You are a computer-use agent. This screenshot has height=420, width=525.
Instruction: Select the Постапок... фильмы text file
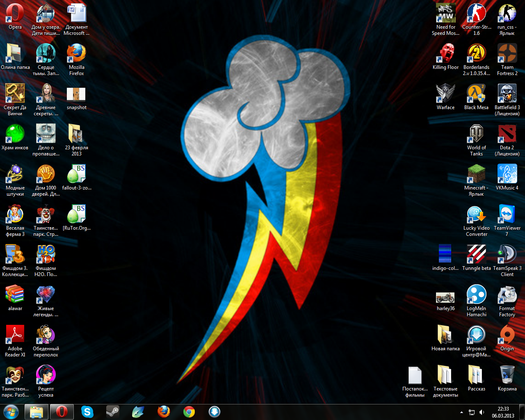(x=415, y=381)
